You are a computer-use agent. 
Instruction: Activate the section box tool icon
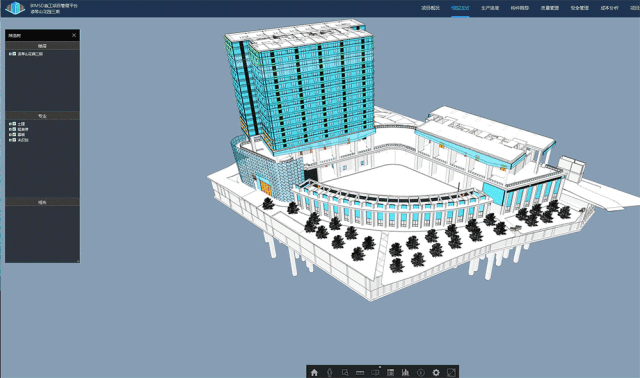click(375, 372)
